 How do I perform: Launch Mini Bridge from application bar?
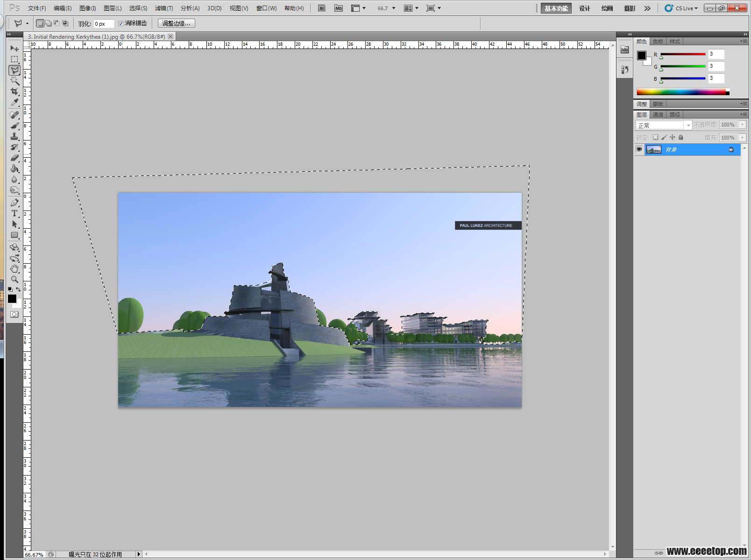pos(339,8)
